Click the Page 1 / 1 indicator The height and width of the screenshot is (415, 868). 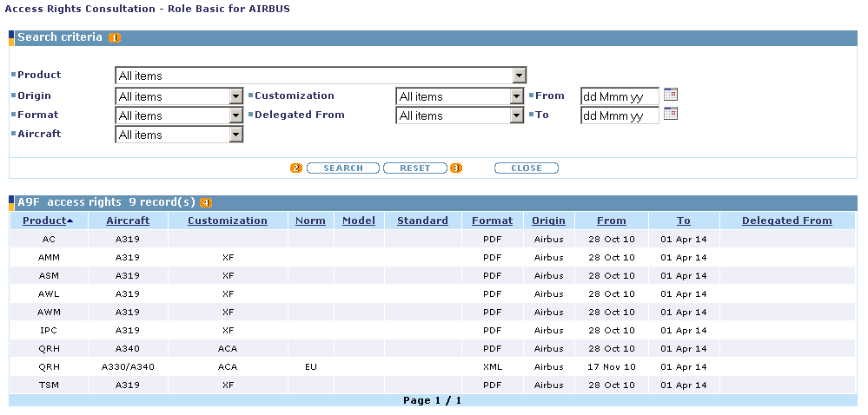(433, 400)
